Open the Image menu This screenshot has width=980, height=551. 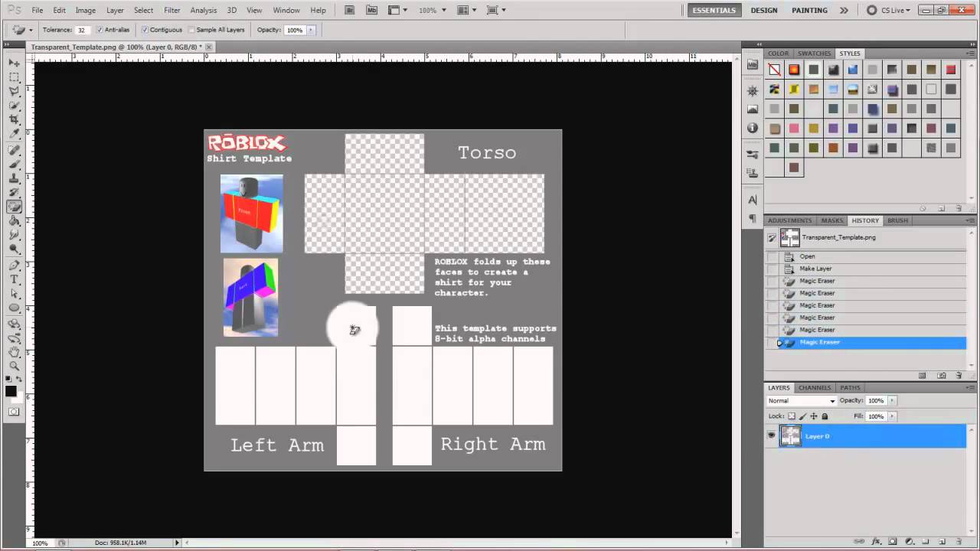coord(86,10)
